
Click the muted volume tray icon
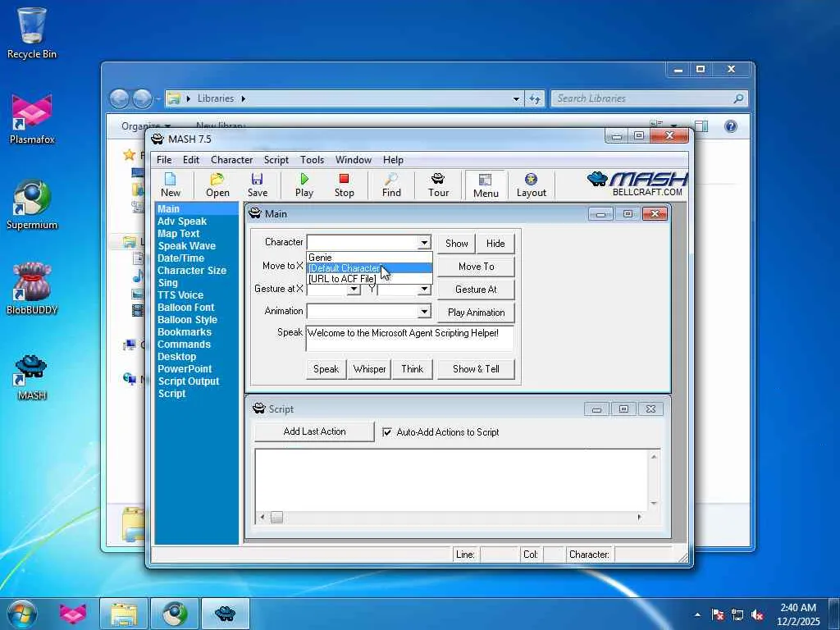pos(757,615)
